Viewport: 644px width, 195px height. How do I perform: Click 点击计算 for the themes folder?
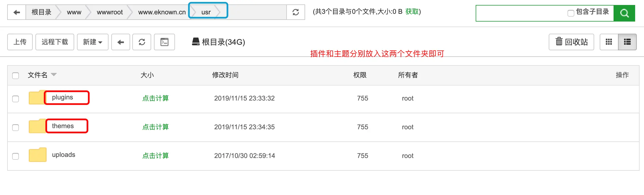point(155,127)
